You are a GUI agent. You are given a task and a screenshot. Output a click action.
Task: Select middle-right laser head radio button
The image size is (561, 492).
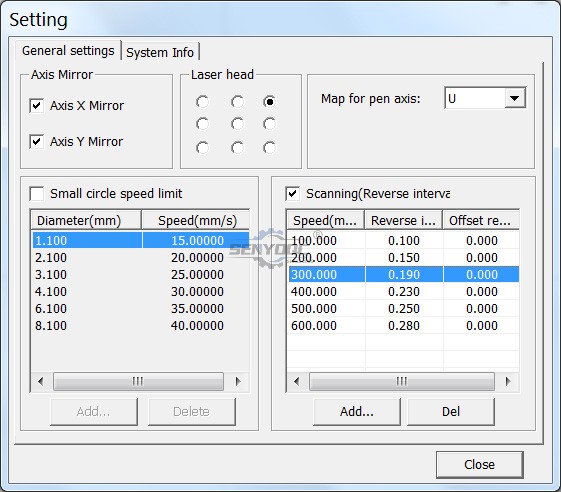coord(269,124)
